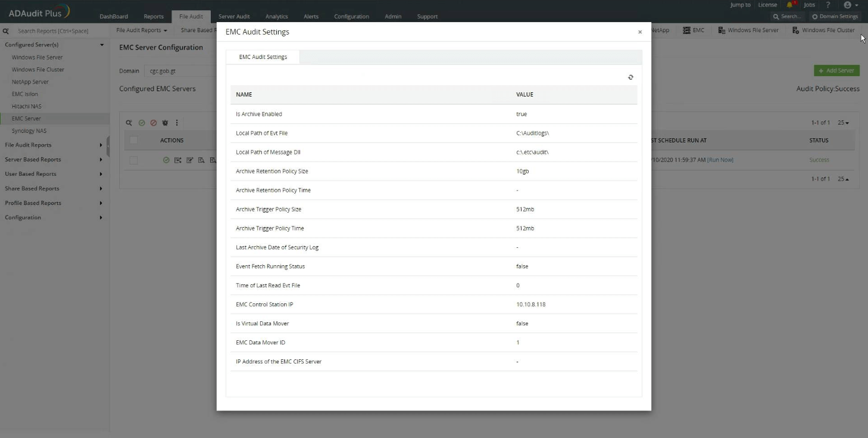Click the search icon above the Actions column

coord(129,123)
